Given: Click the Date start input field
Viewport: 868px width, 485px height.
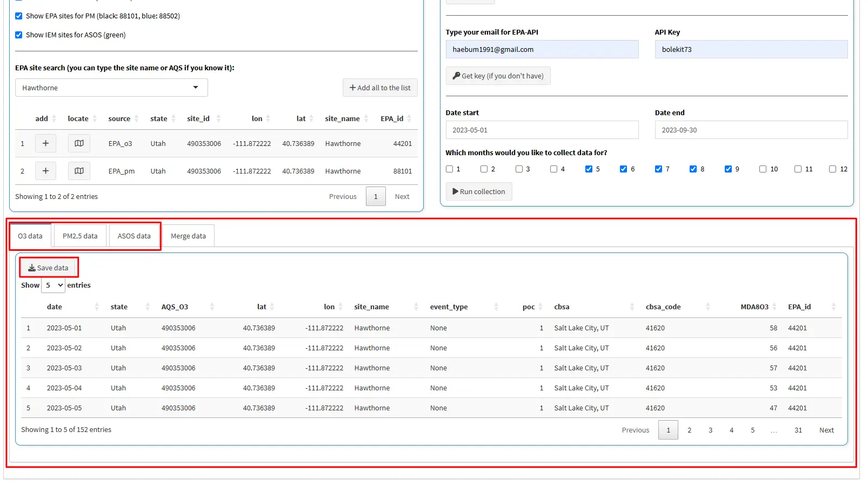Looking at the screenshot, I should point(542,130).
